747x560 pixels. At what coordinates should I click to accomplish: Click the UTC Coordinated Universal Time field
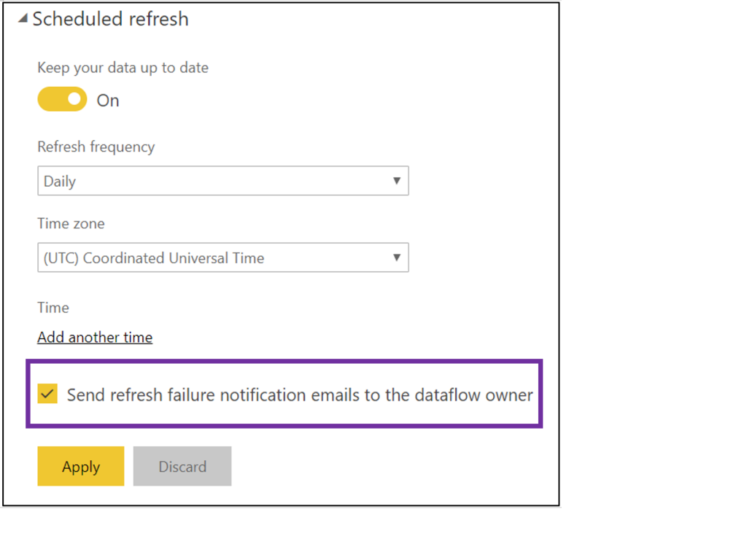(x=222, y=257)
